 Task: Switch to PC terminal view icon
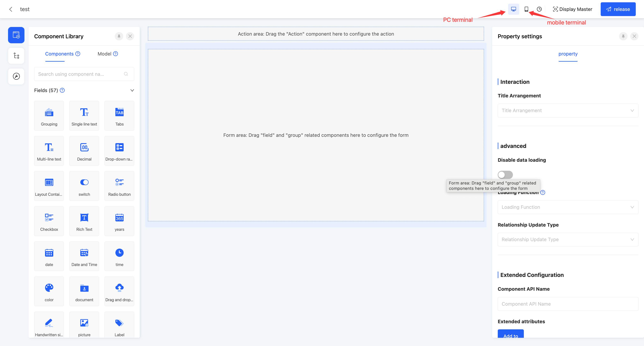pyautogui.click(x=513, y=9)
